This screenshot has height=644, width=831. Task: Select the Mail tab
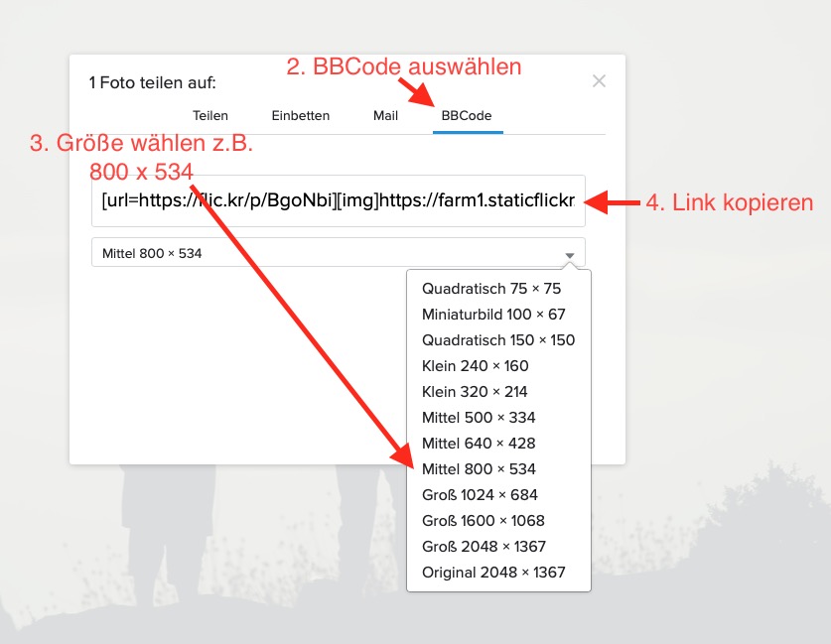click(x=385, y=116)
